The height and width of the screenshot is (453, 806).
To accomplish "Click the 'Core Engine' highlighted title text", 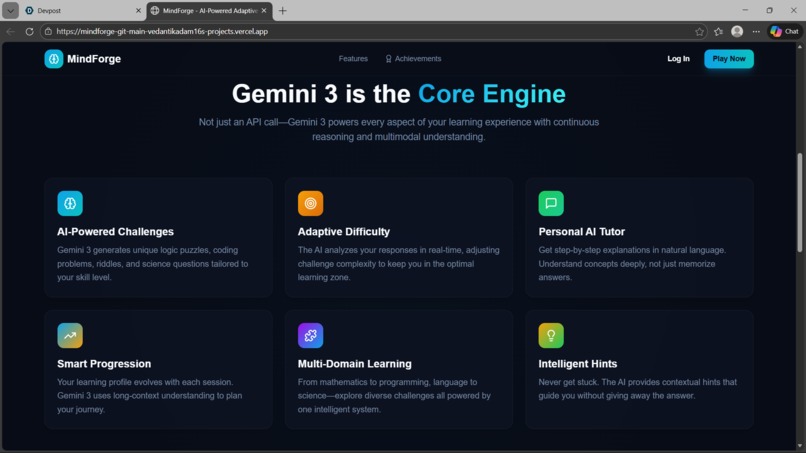I will click(x=491, y=94).
